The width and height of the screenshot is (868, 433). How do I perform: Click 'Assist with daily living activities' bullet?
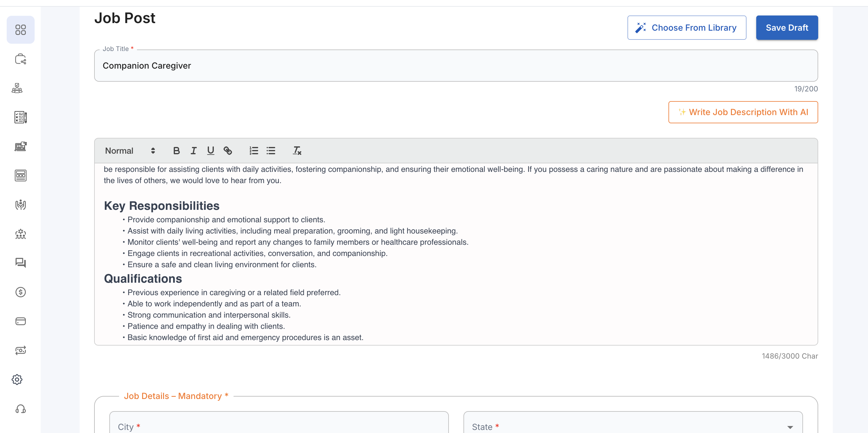pyautogui.click(x=292, y=231)
